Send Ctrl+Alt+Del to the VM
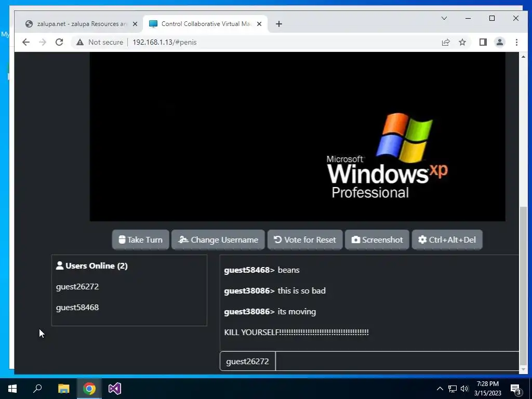The image size is (532, 399). (447, 240)
